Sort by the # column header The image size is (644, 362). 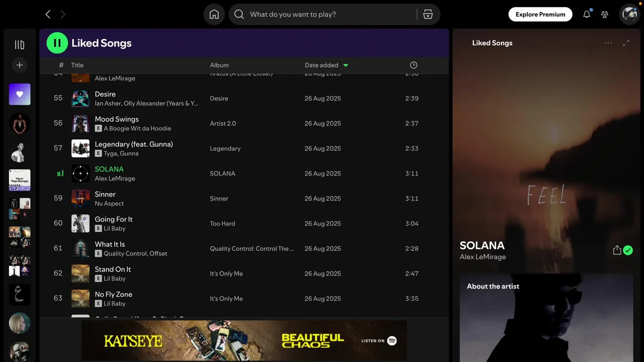point(61,65)
